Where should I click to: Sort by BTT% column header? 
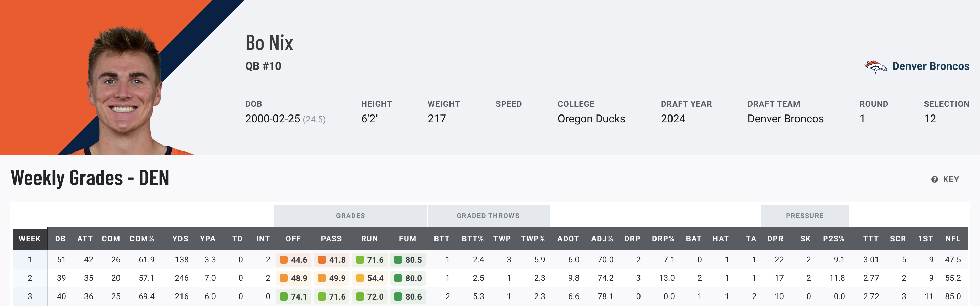pos(473,239)
